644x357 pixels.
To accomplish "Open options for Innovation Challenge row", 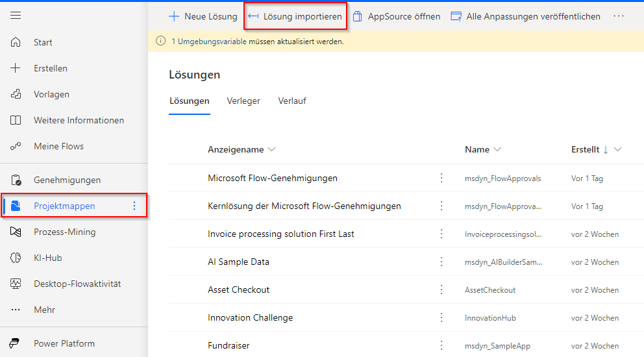I will pos(441,317).
